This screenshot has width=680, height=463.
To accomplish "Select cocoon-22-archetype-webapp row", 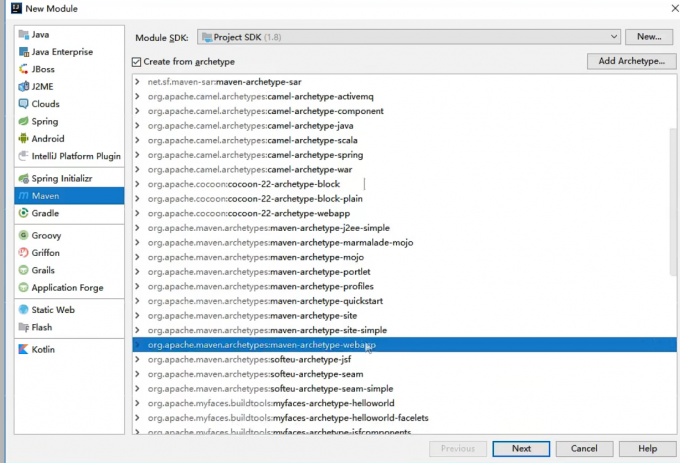I will click(404, 213).
